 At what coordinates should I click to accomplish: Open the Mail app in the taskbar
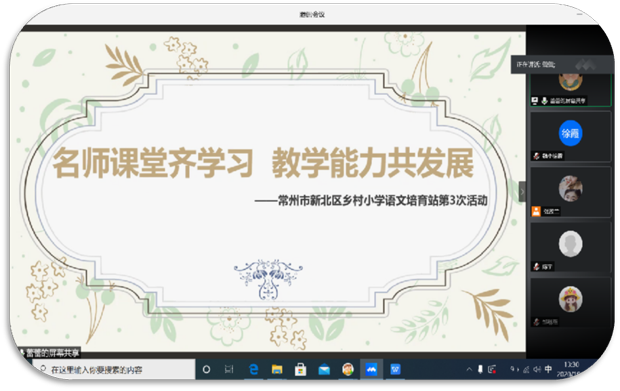click(324, 370)
